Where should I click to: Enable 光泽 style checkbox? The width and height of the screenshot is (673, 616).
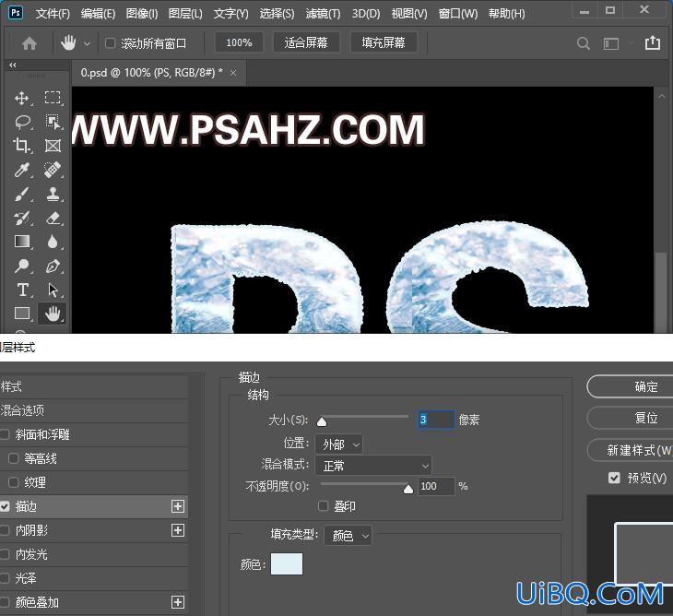pyautogui.click(x=5, y=578)
